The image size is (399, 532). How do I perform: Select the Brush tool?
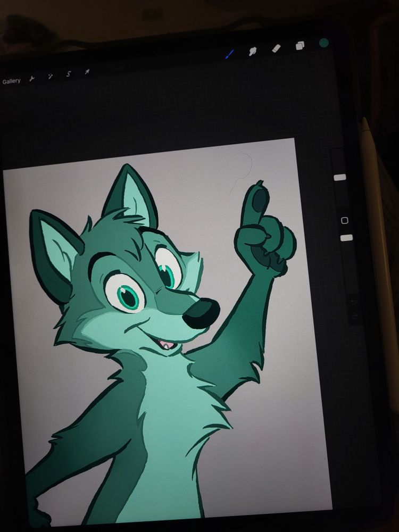click(x=230, y=54)
